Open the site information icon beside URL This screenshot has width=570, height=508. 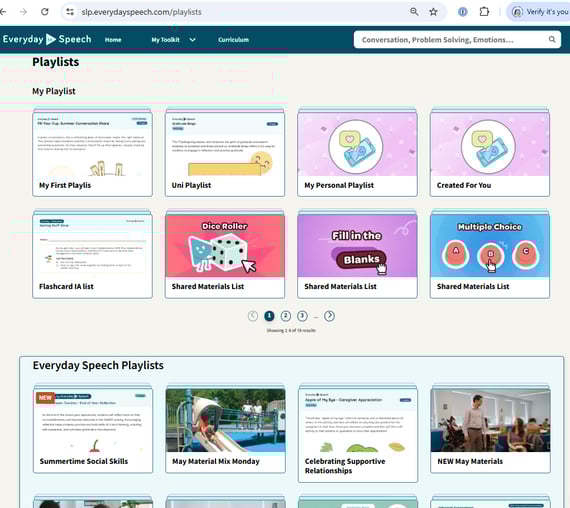[x=70, y=12]
